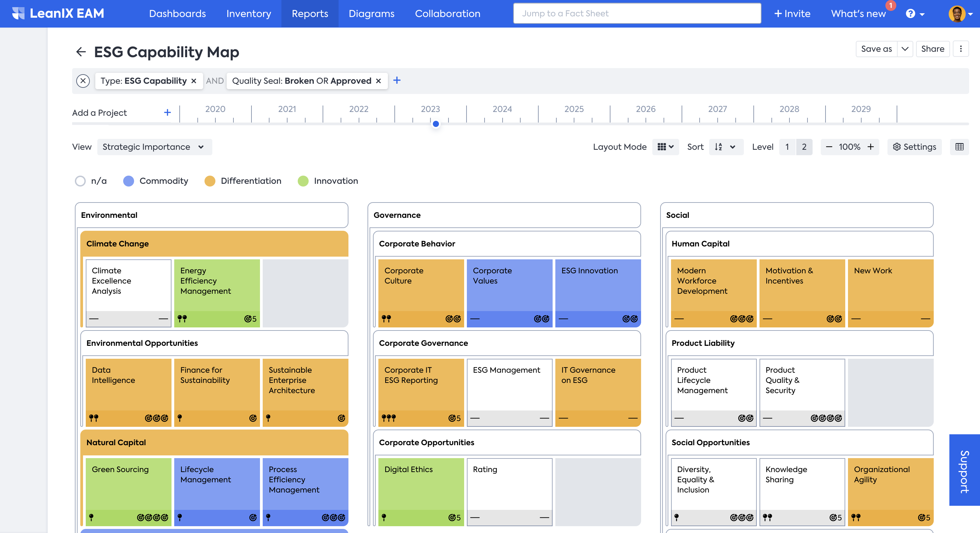Remove the ESG Capability type filter
This screenshot has width=980, height=533.
194,81
